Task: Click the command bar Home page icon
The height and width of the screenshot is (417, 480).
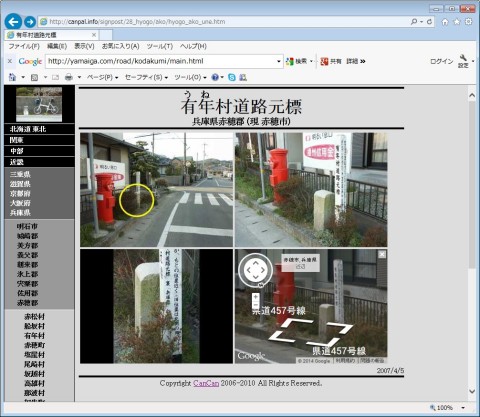Action: (x=12, y=77)
